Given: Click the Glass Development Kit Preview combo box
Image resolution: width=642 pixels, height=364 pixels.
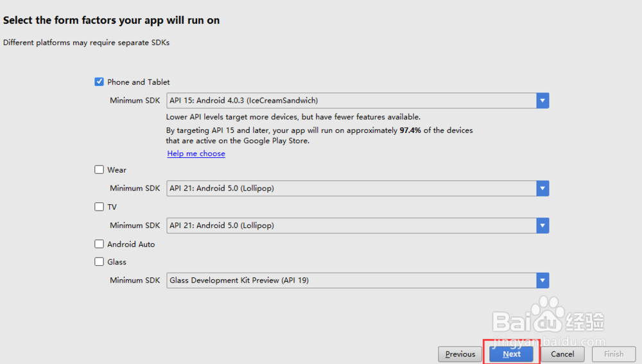Looking at the screenshot, I should tap(351, 280).
